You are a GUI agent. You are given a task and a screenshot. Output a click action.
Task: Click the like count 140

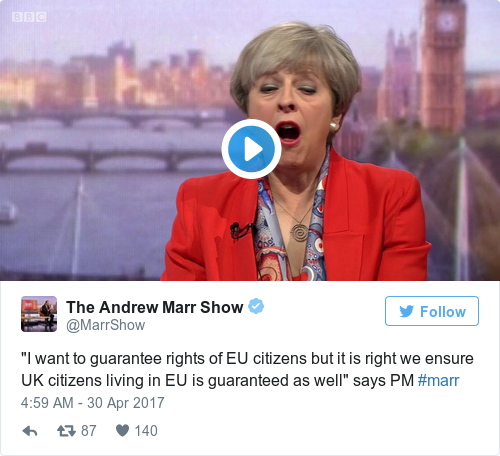click(x=146, y=431)
